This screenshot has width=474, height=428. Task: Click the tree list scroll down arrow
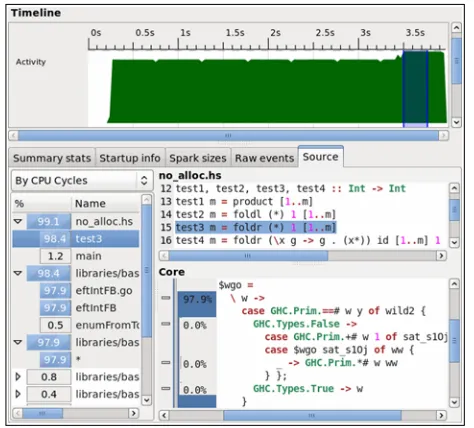point(146,400)
